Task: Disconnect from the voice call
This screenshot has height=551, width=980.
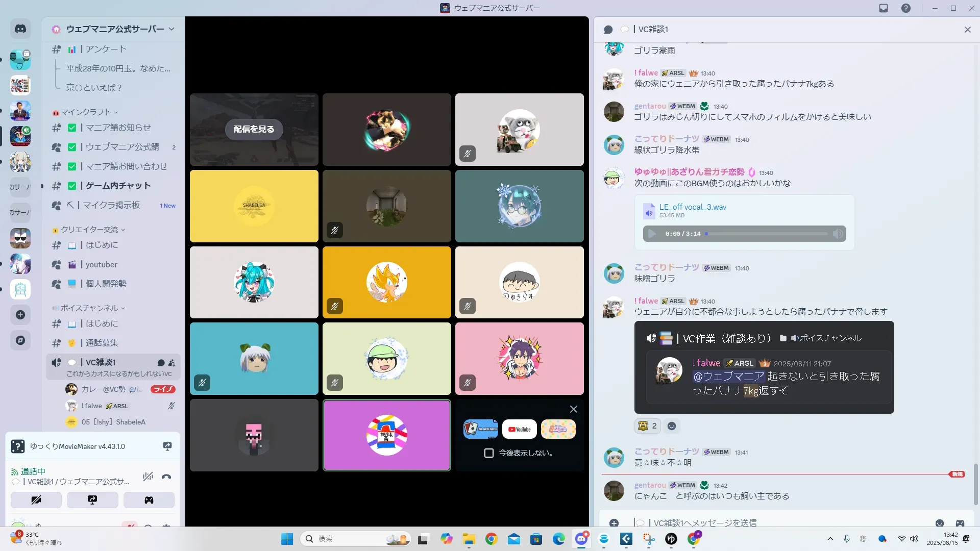Action: click(x=166, y=477)
